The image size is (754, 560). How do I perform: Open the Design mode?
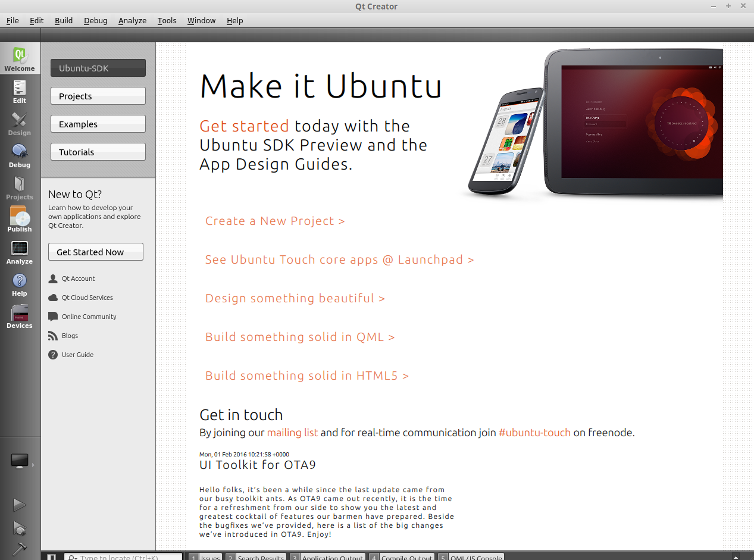(x=20, y=123)
